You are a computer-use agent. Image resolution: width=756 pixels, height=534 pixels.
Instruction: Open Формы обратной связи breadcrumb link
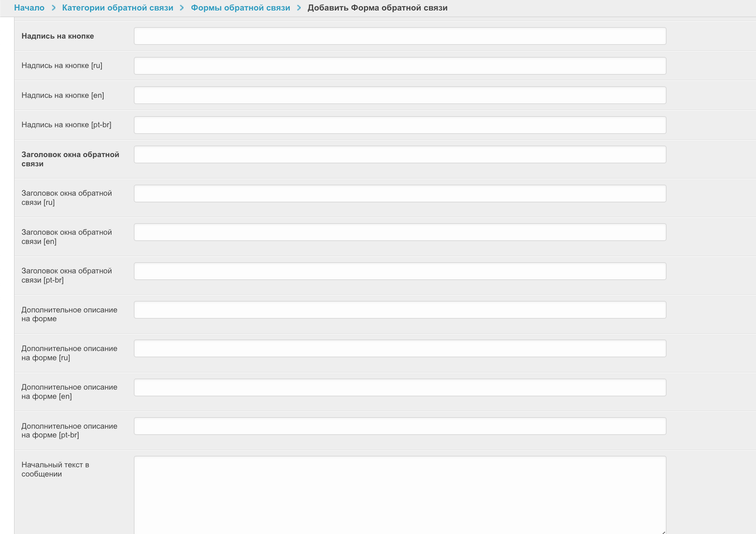point(240,8)
